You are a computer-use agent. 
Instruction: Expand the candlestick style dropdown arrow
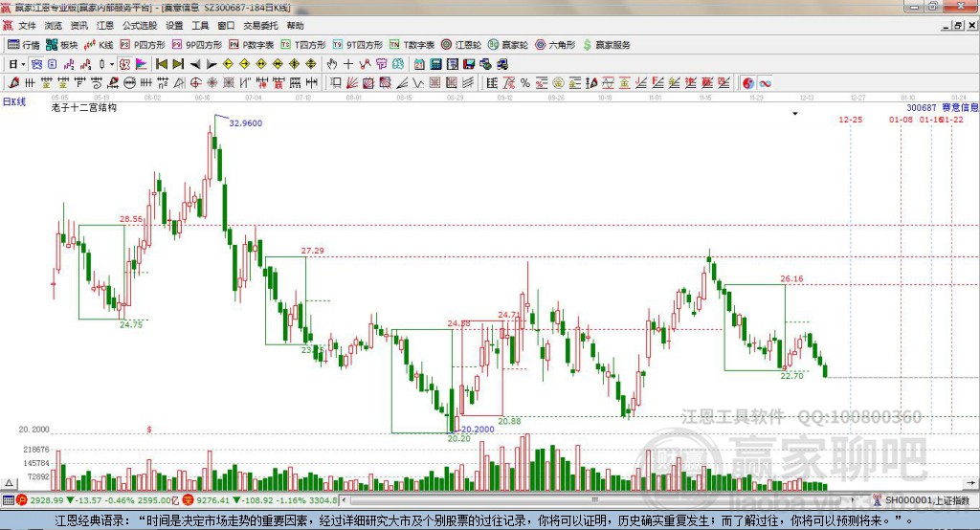tap(112, 64)
